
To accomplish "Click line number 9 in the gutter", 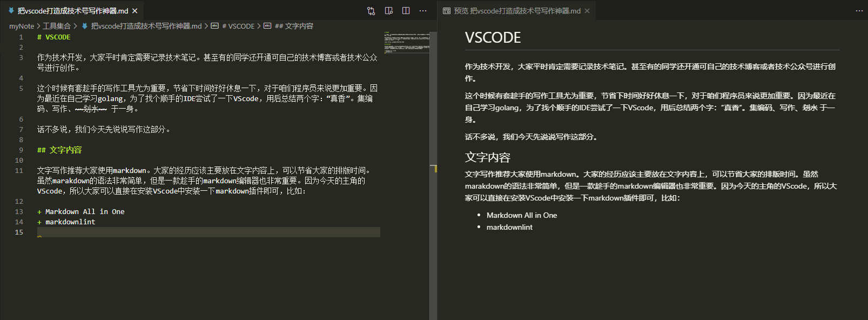I will tap(21, 150).
